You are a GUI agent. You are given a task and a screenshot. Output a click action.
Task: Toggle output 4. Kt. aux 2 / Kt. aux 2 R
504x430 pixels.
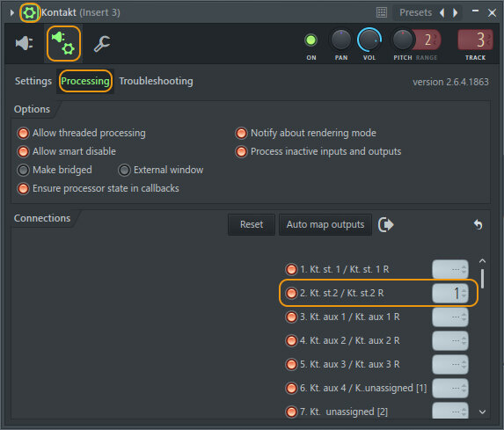click(291, 340)
